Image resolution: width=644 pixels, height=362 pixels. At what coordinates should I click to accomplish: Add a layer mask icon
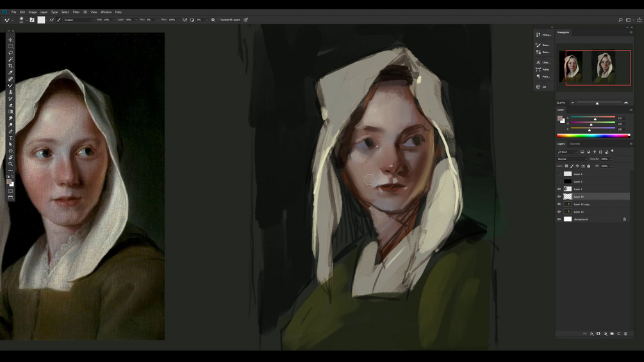599,334
